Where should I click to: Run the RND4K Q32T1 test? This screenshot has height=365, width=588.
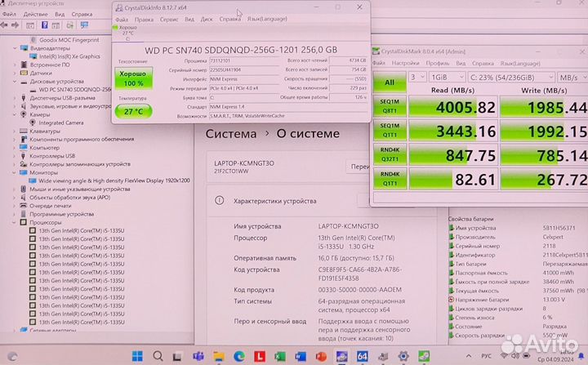coord(390,154)
